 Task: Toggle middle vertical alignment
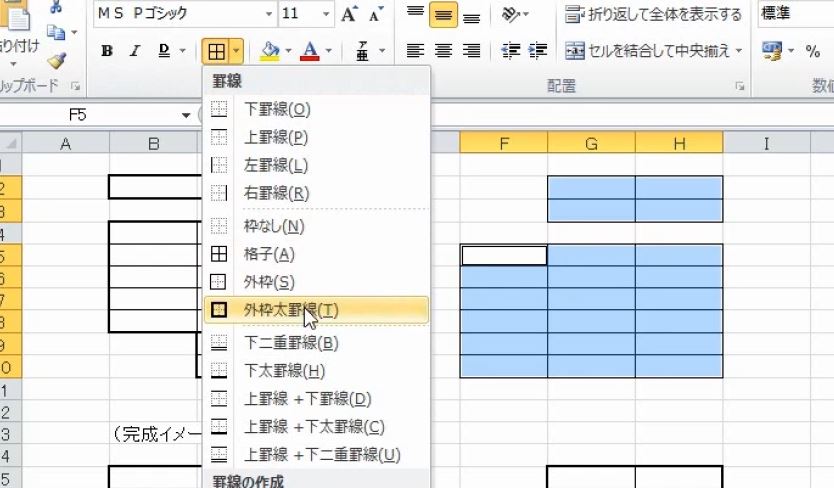pos(443,14)
